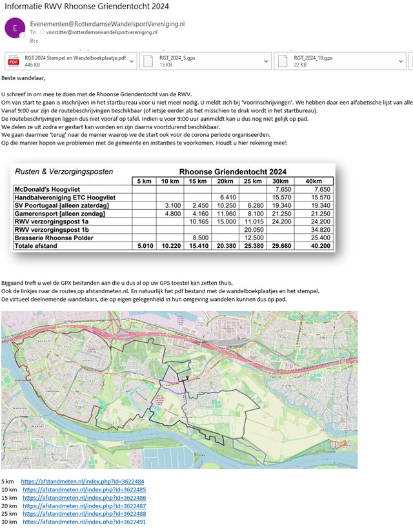Open the 10 km afstandmeten route link
This screenshot has height=532, width=413.
pos(84,490)
